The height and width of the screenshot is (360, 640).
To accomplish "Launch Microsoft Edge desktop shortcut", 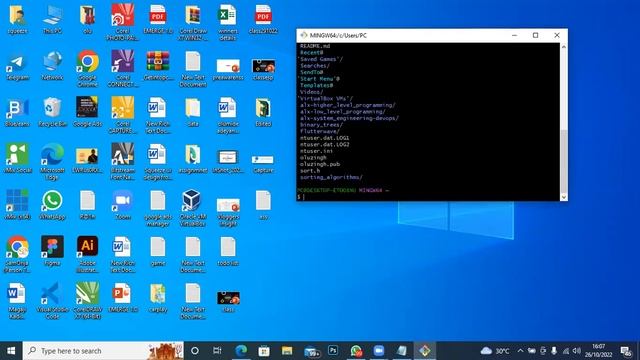I will point(52,162).
